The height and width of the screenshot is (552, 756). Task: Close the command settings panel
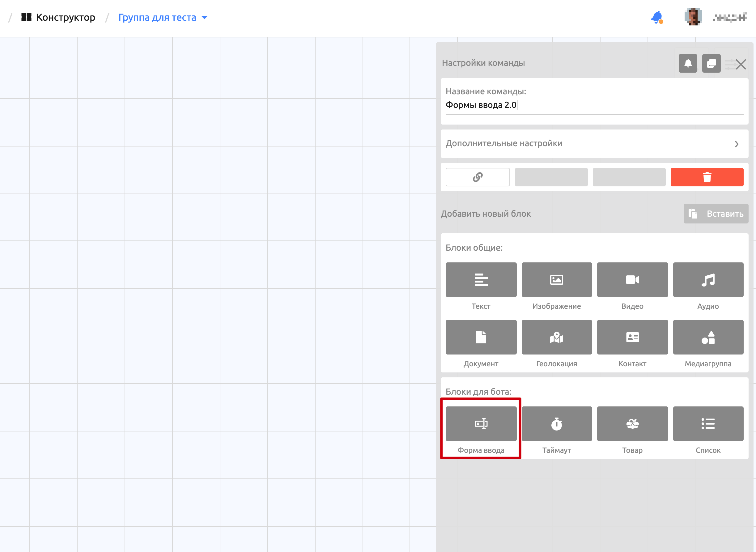point(740,64)
